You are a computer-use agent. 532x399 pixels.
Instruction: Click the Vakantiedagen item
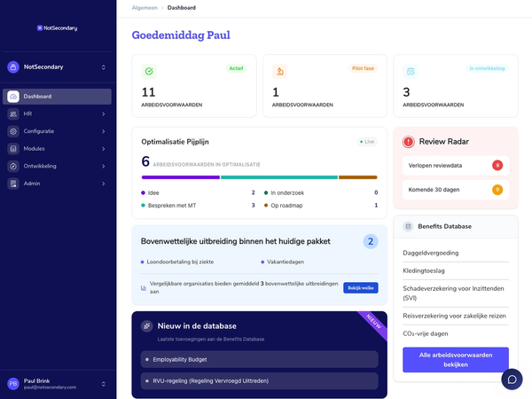(x=282, y=262)
